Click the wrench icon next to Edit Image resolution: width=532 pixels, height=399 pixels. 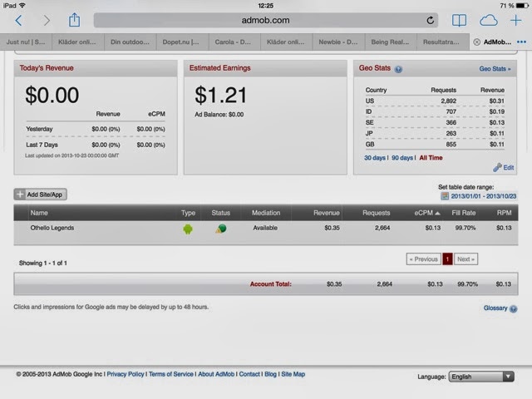point(497,167)
